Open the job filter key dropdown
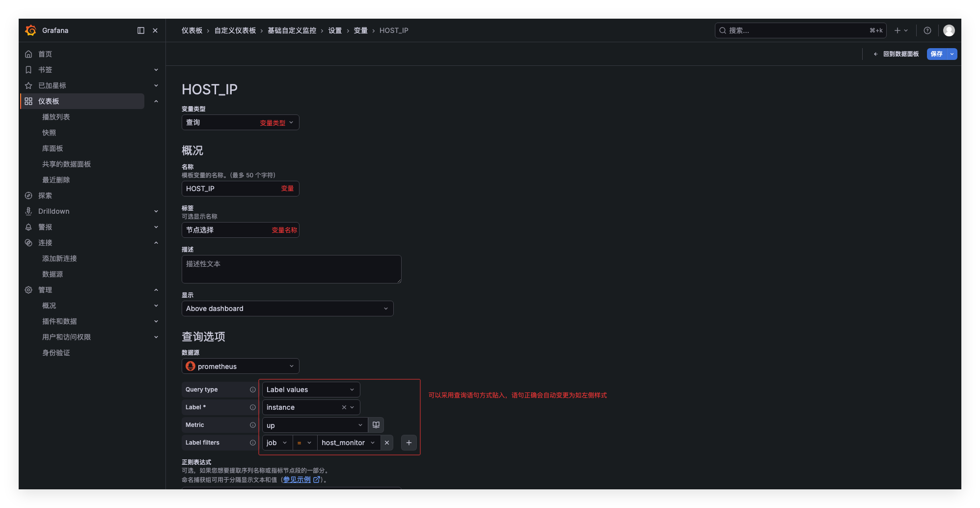Screen dimensions: 980x508 [x=277, y=443]
